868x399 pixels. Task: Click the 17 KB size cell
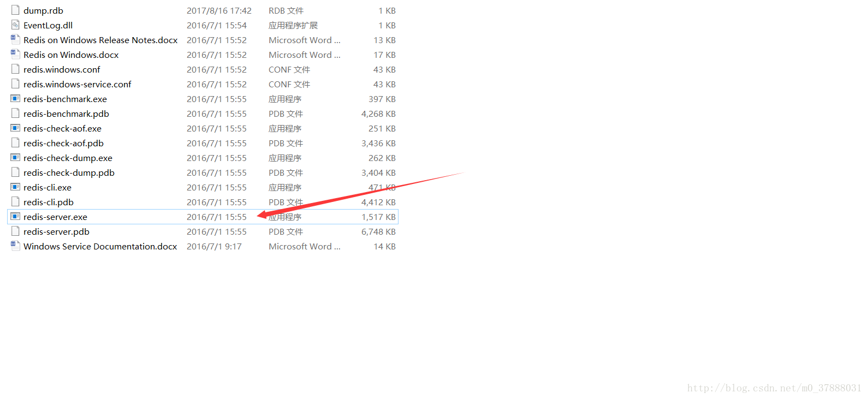[384, 55]
